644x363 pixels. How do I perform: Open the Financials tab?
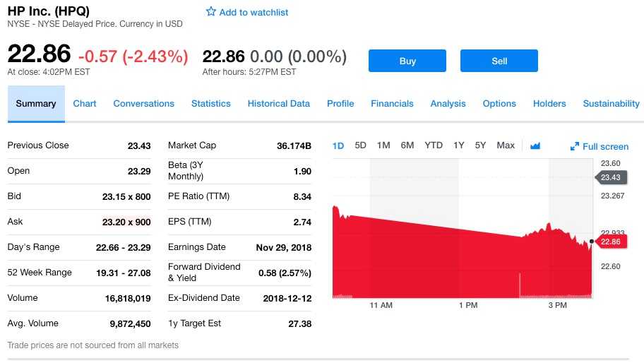[x=392, y=104]
